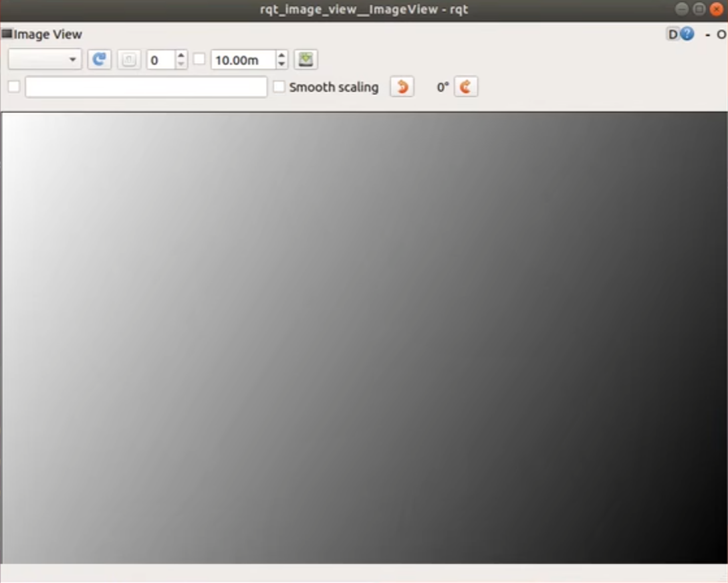728x583 pixels.
Task: Close the rqt window
Action: click(x=717, y=9)
